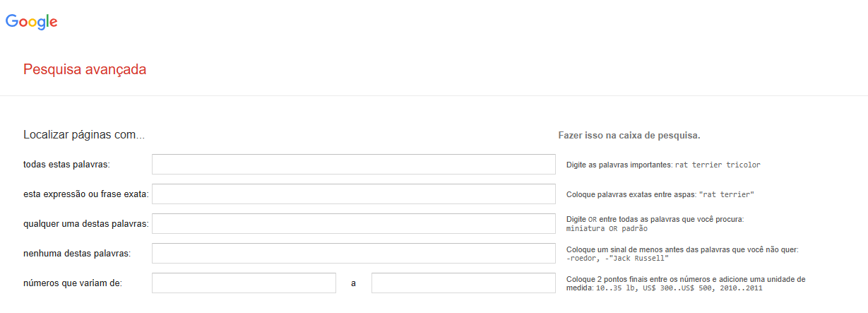Click the 'Coloque palavras exatas entre aspas' hint
Image resolution: width=868 pixels, height=313 pixels.
coord(631,194)
